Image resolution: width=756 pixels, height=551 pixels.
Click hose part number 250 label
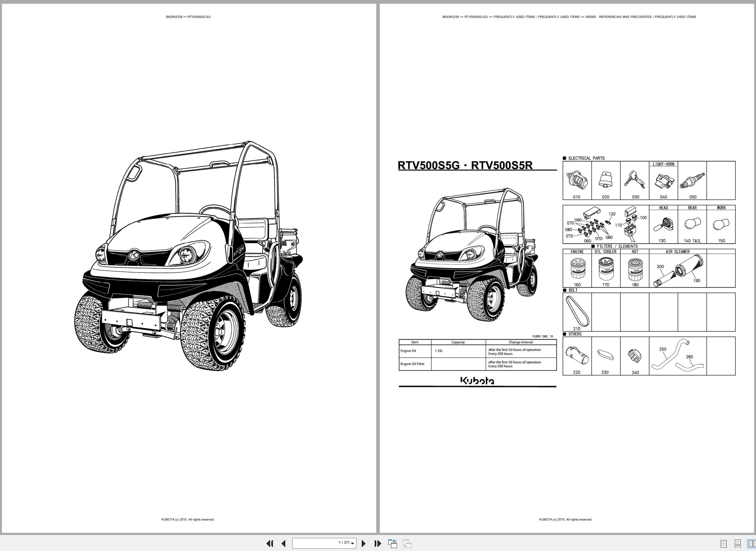point(663,349)
